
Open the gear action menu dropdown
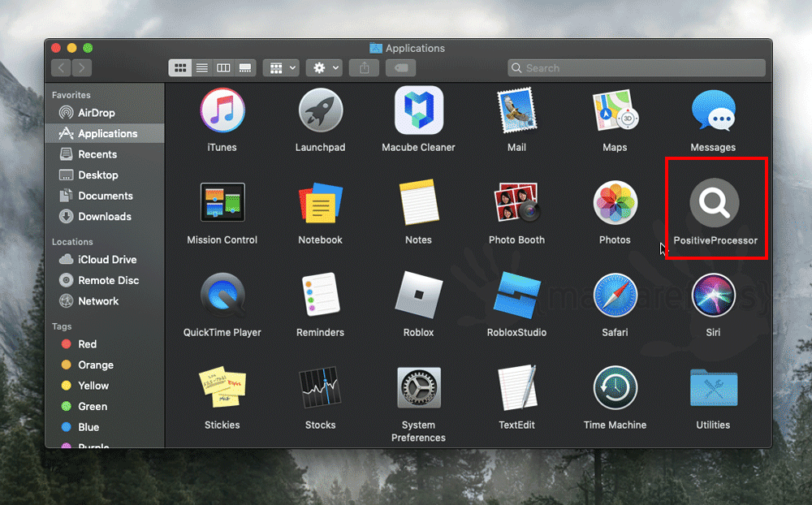[324, 68]
